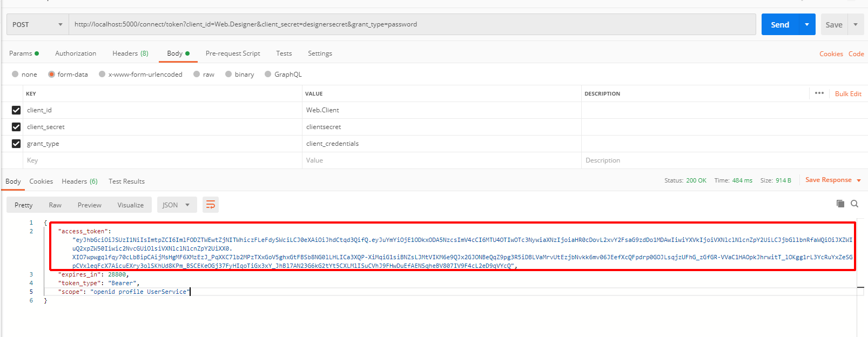Open the Code snippet link
Viewport: 868px width, 337px height.
pyautogui.click(x=856, y=53)
